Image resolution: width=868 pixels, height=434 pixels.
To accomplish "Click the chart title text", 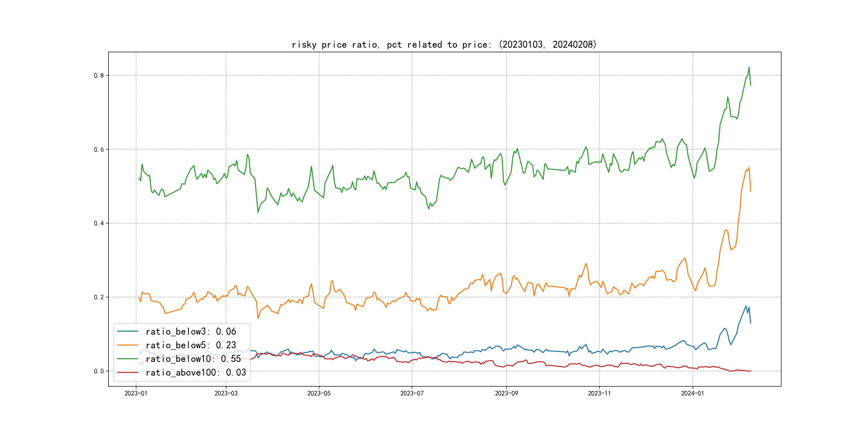I will coord(444,44).
